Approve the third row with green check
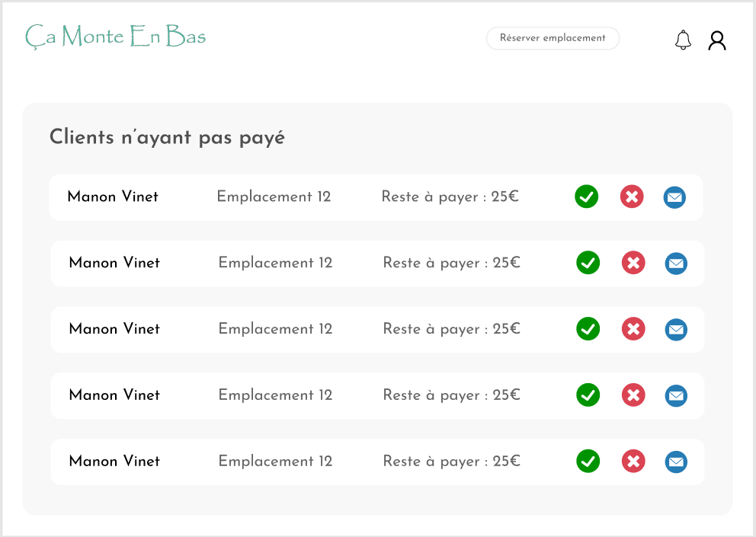756x537 pixels. [x=588, y=330]
